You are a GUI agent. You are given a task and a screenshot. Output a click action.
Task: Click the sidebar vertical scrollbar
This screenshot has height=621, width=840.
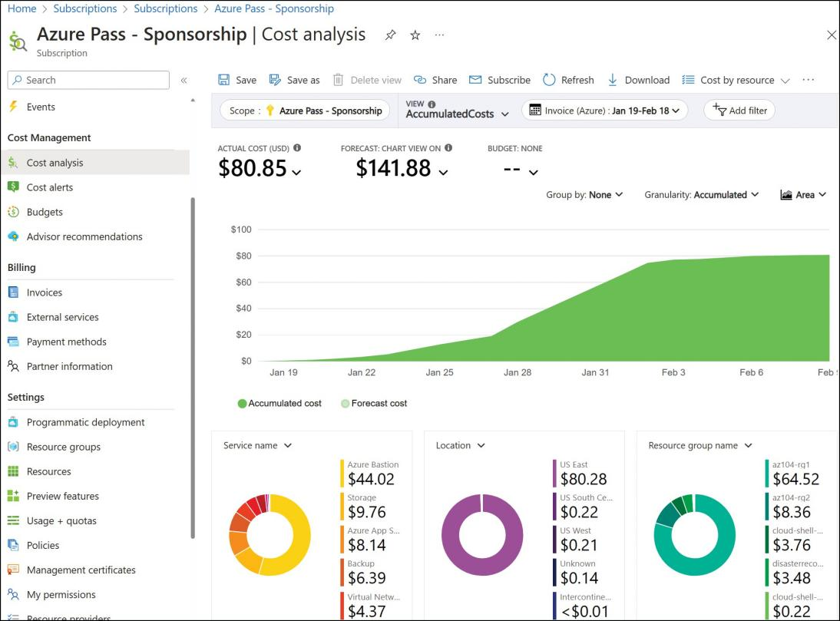192,368
